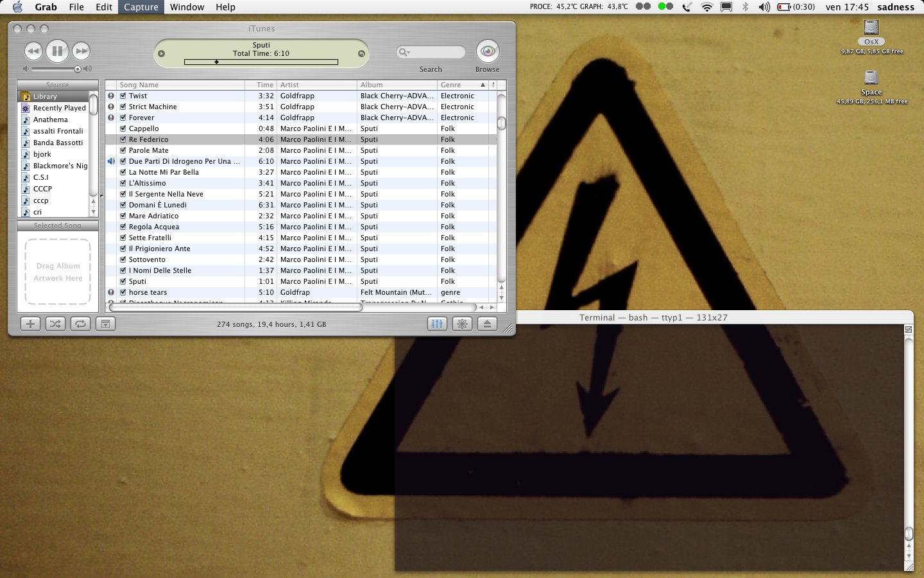Image resolution: width=924 pixels, height=578 pixels.
Task: Click Wi-Fi status icon in menu bar
Action: [x=707, y=7]
